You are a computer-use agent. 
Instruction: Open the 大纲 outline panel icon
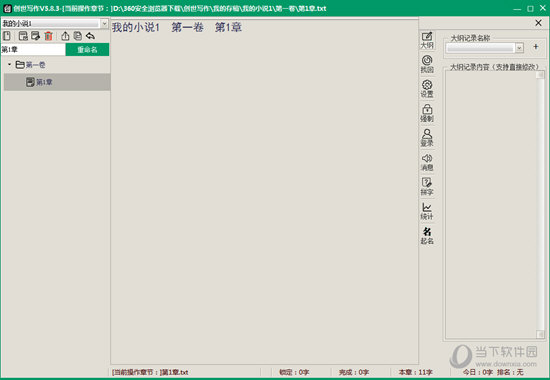pos(427,40)
